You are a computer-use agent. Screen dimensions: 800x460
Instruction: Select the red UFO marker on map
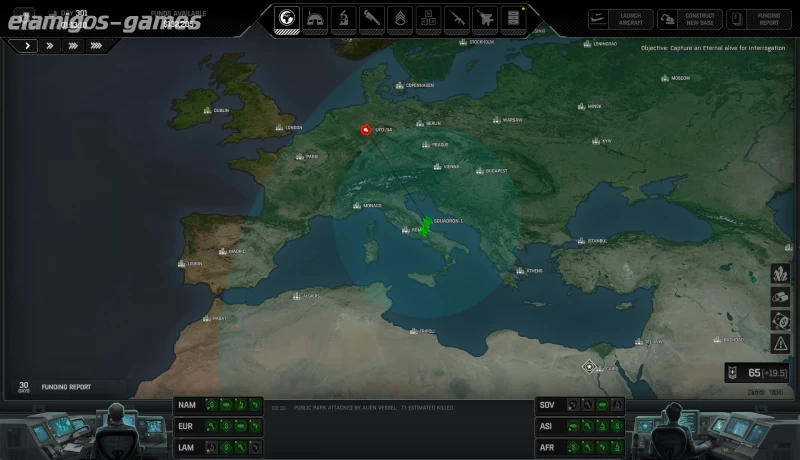[367, 129]
